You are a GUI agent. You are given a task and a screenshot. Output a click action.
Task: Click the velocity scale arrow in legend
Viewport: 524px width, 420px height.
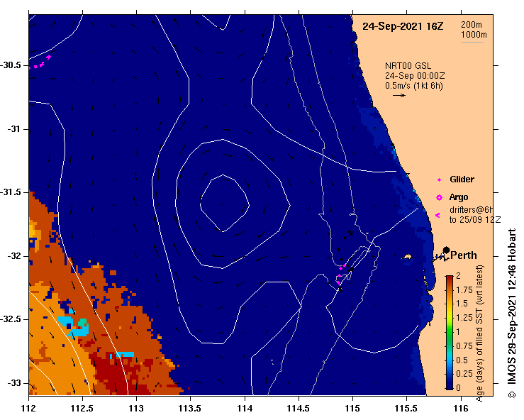click(x=399, y=95)
